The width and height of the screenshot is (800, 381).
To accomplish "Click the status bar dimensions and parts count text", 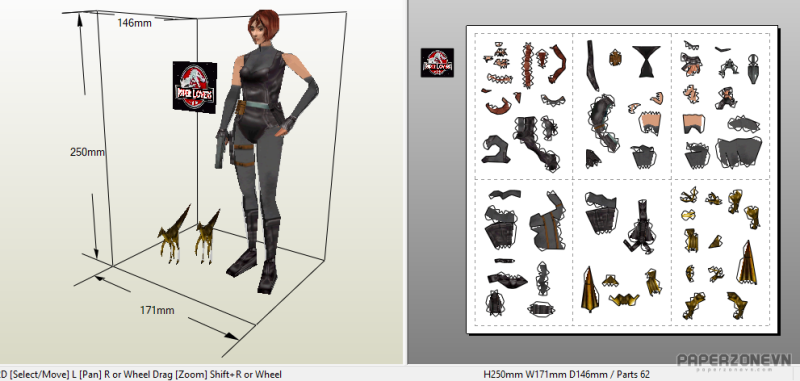I will click(566, 374).
